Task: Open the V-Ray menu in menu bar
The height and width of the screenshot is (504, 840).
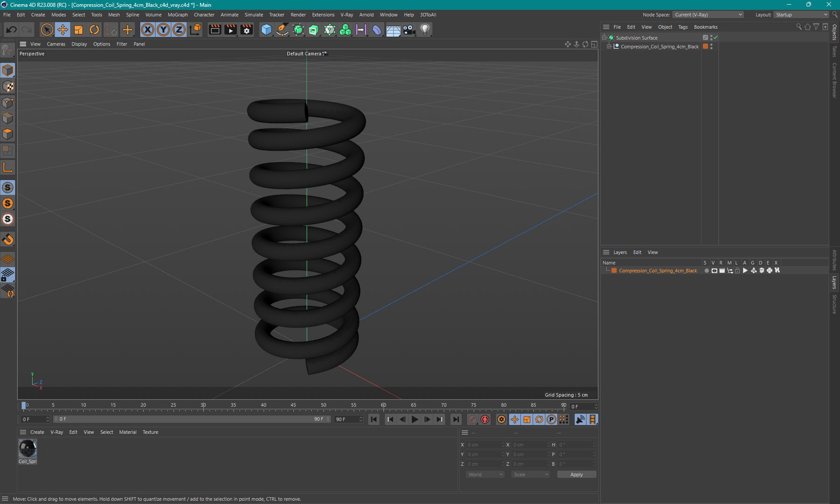Action: pyautogui.click(x=347, y=15)
